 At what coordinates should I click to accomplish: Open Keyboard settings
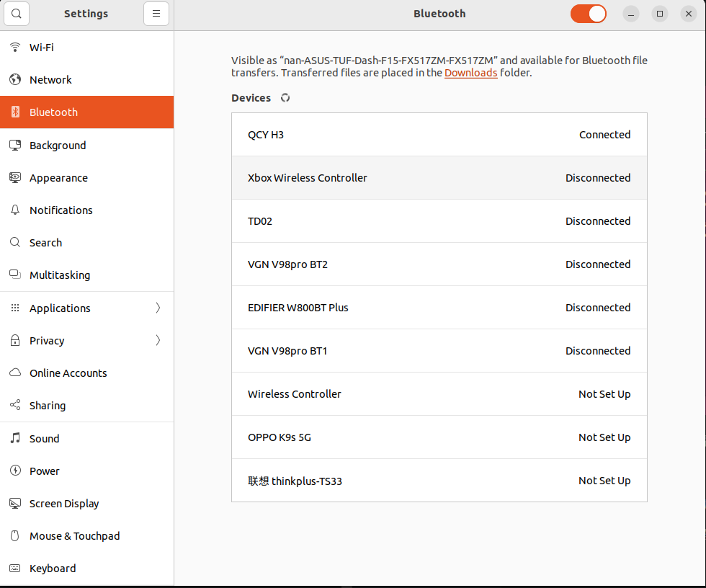(x=87, y=569)
